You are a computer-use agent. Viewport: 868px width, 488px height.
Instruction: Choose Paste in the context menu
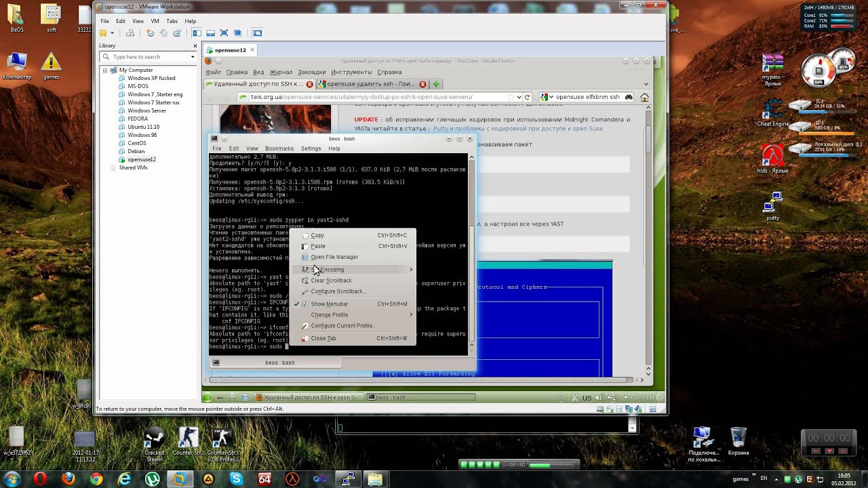pos(353,246)
